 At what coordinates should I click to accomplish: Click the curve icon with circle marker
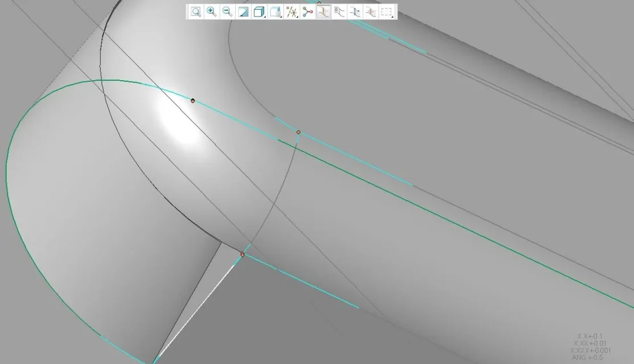tap(339, 12)
